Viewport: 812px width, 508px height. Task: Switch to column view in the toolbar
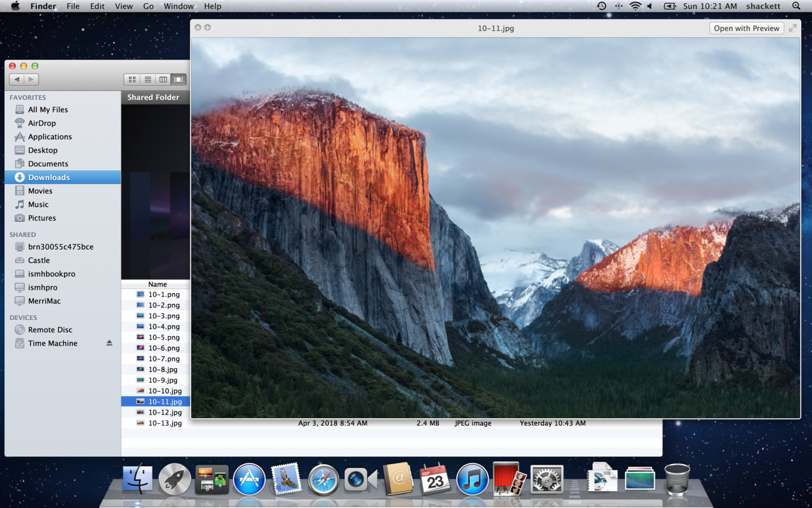tap(162, 79)
